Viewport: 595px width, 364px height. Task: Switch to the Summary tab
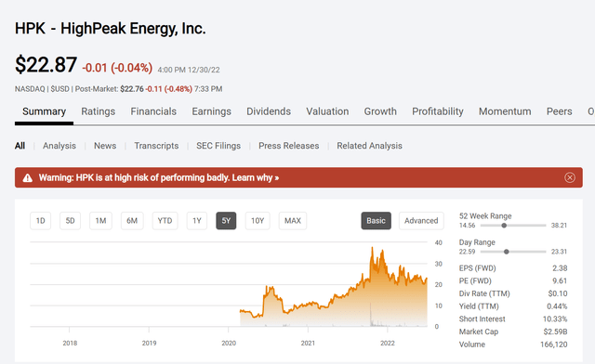pos(44,111)
